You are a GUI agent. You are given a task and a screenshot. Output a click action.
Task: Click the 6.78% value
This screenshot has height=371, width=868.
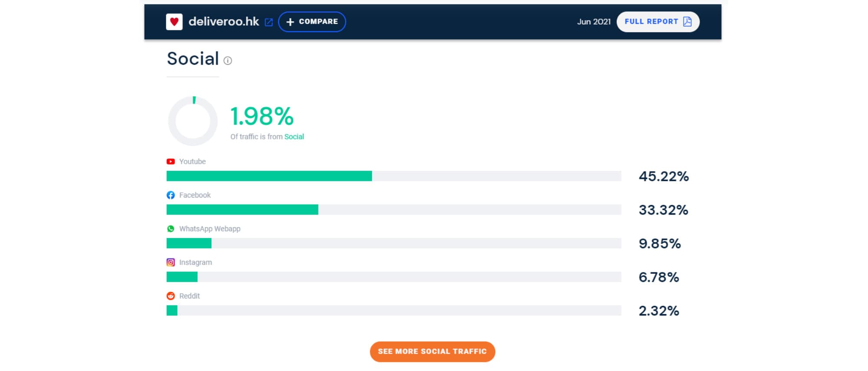click(659, 277)
